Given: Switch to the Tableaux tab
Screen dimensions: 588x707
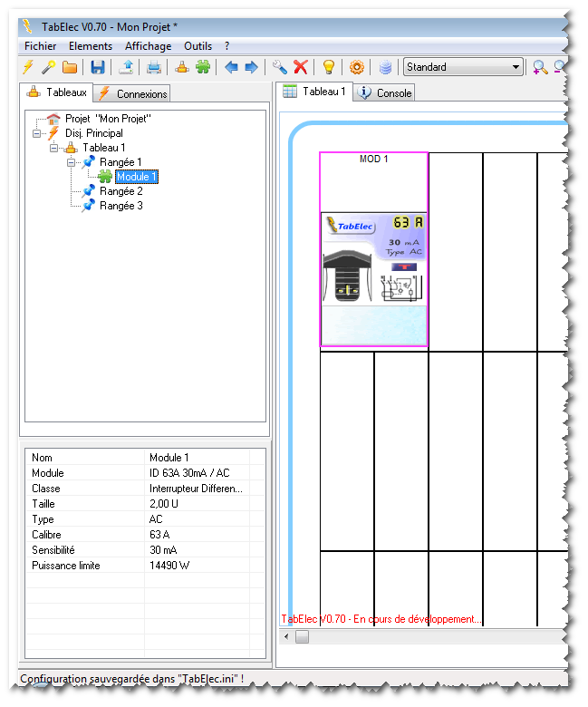Looking at the screenshot, I should pyautogui.click(x=57, y=92).
